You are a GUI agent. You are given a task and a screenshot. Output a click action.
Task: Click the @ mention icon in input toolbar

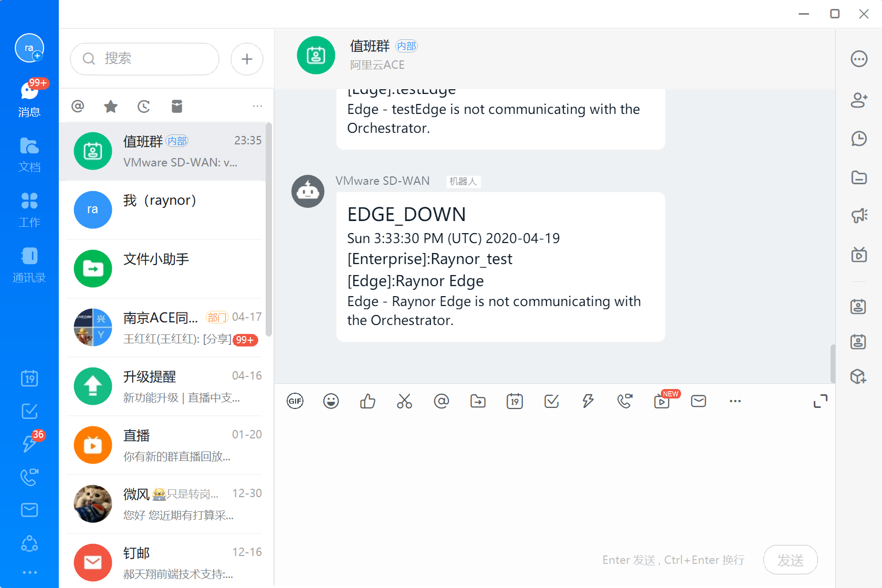point(442,401)
